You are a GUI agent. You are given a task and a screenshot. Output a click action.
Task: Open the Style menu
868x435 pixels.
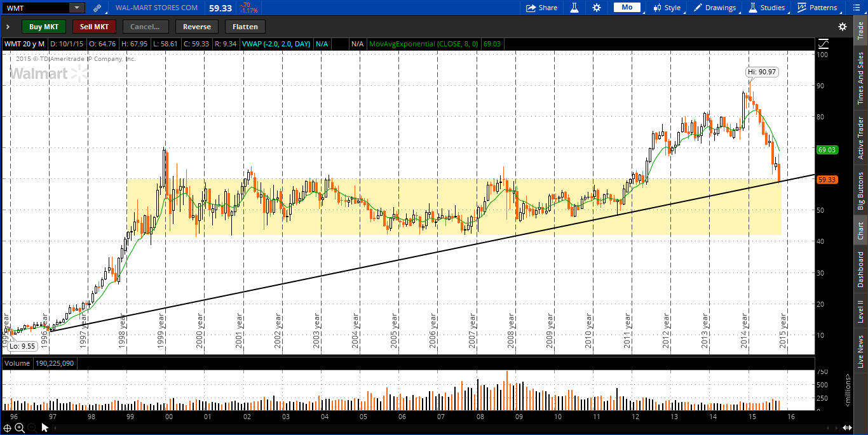[x=667, y=8]
